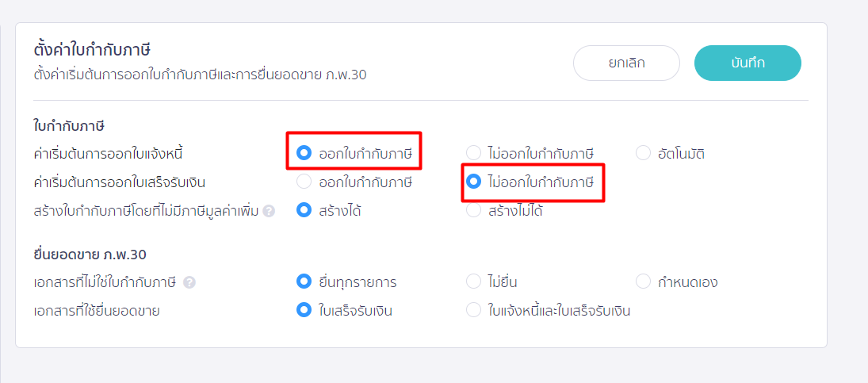Image resolution: width=868 pixels, height=383 pixels.
Task: Select ออกใบกำกับภาษี for the ใบแจ้งหนี้ default
Action: point(304,153)
